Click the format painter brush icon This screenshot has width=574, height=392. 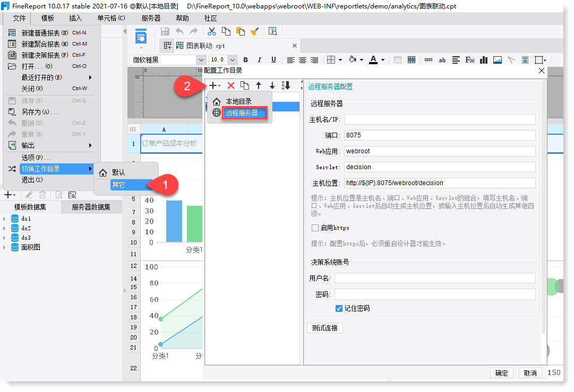pos(255,31)
